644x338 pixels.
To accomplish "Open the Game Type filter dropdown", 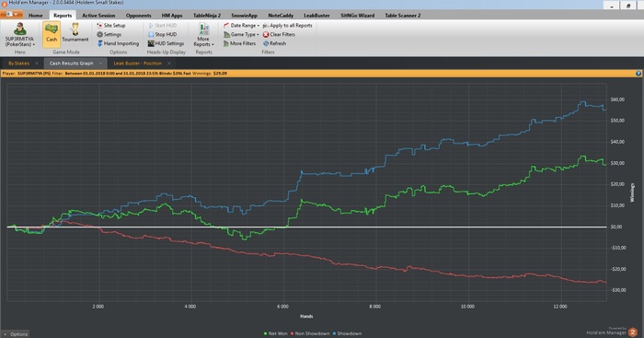I will (x=241, y=35).
